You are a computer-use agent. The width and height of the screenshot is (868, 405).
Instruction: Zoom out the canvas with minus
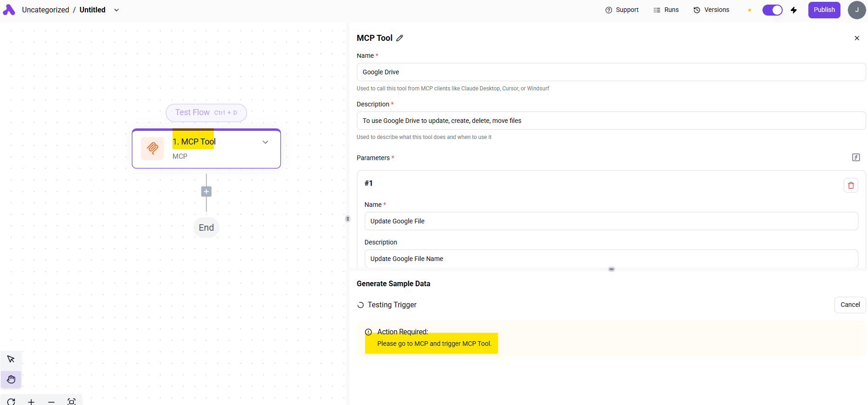51,402
